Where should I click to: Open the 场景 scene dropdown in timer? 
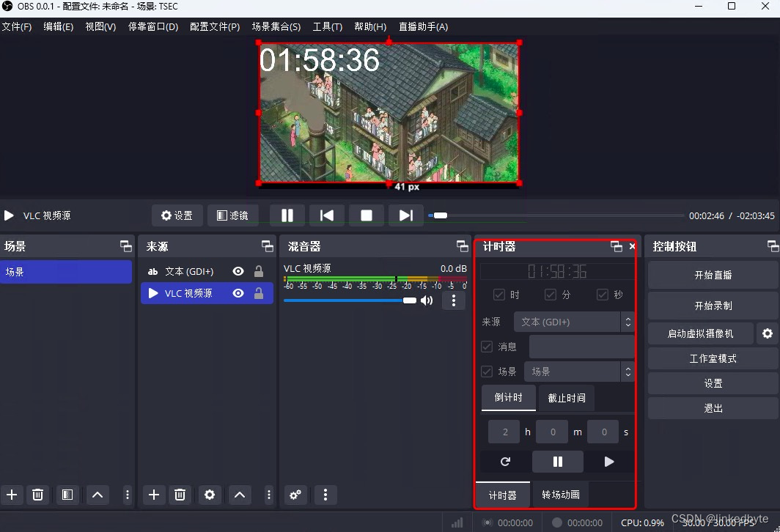(580, 372)
